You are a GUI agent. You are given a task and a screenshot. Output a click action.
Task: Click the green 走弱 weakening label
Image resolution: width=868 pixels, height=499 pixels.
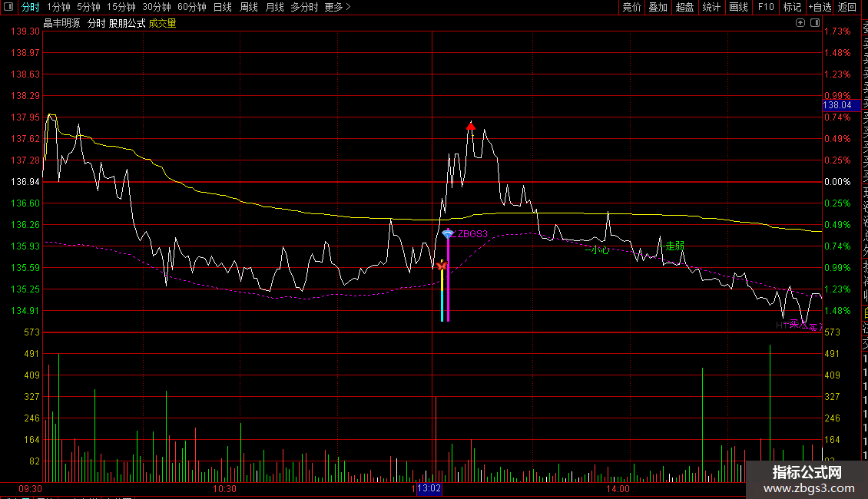(x=674, y=246)
